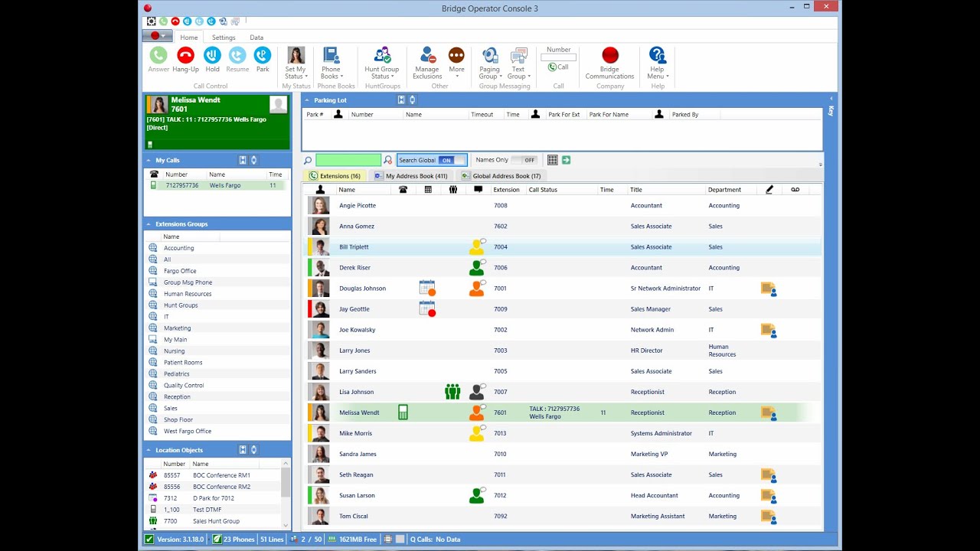Open My Address Book (411) tab

click(411, 176)
